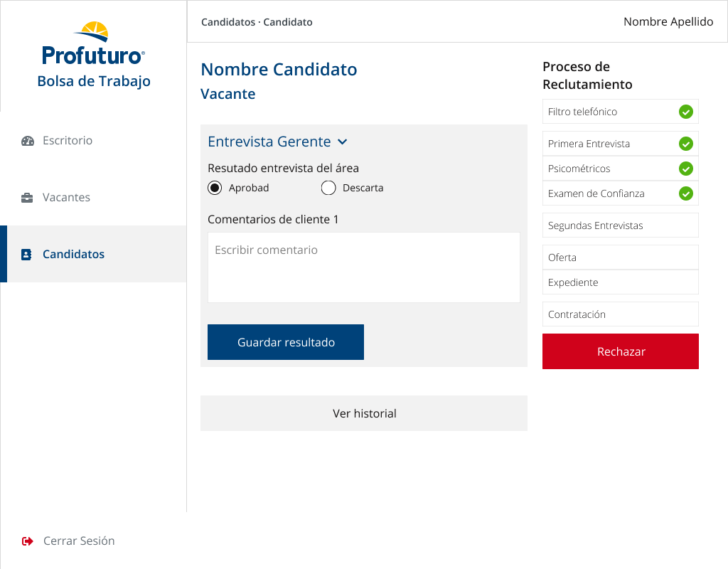The height and width of the screenshot is (569, 728).
Task: Click the Candidatos contact book icon
Action: (x=26, y=255)
